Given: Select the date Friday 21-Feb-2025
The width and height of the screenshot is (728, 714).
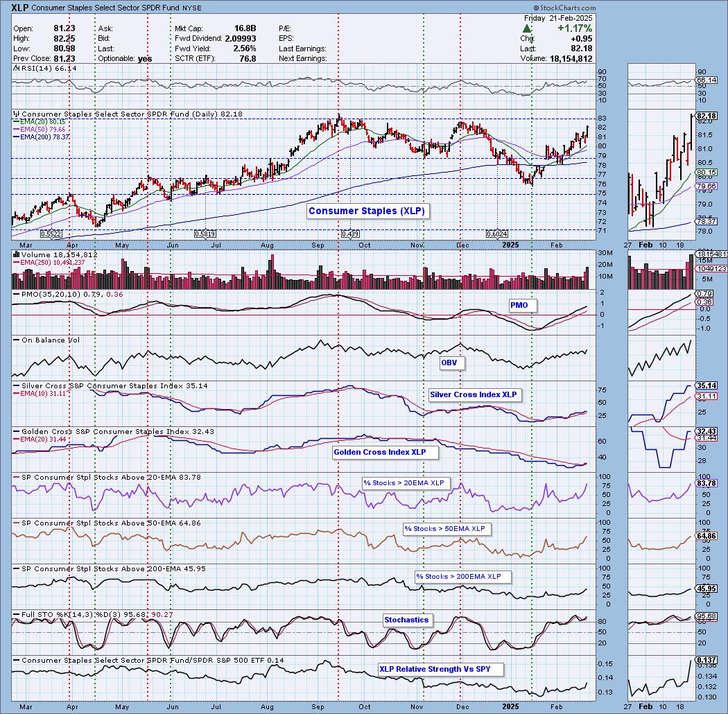Looking at the screenshot, I should click(x=558, y=18).
